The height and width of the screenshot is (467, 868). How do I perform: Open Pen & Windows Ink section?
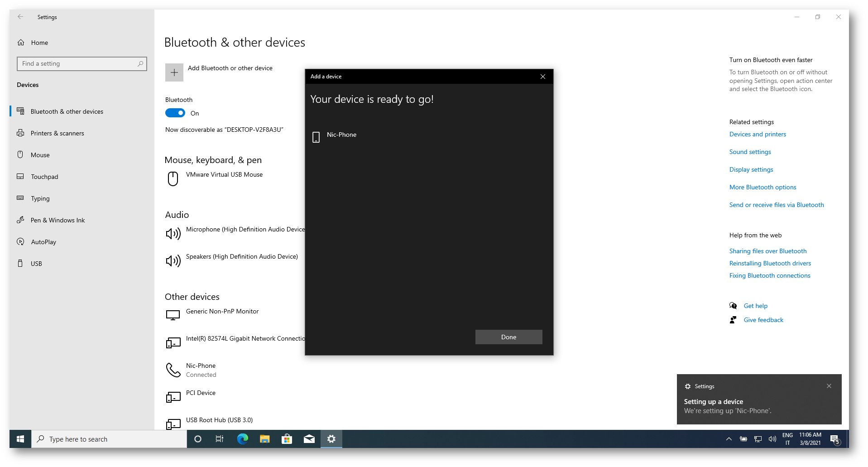click(x=58, y=220)
